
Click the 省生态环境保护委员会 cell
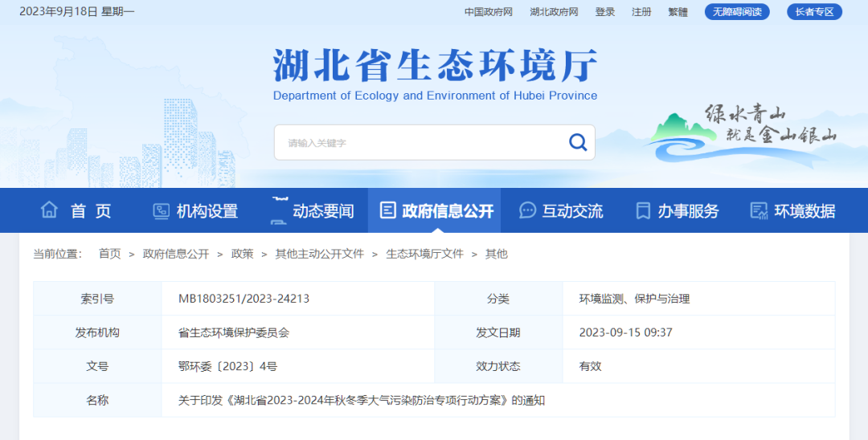tap(234, 332)
